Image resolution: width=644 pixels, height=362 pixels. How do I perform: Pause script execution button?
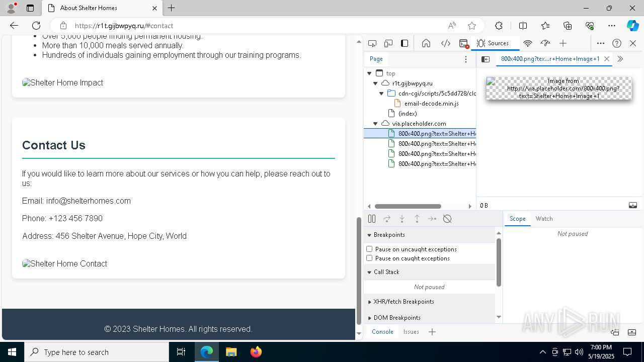click(x=372, y=219)
